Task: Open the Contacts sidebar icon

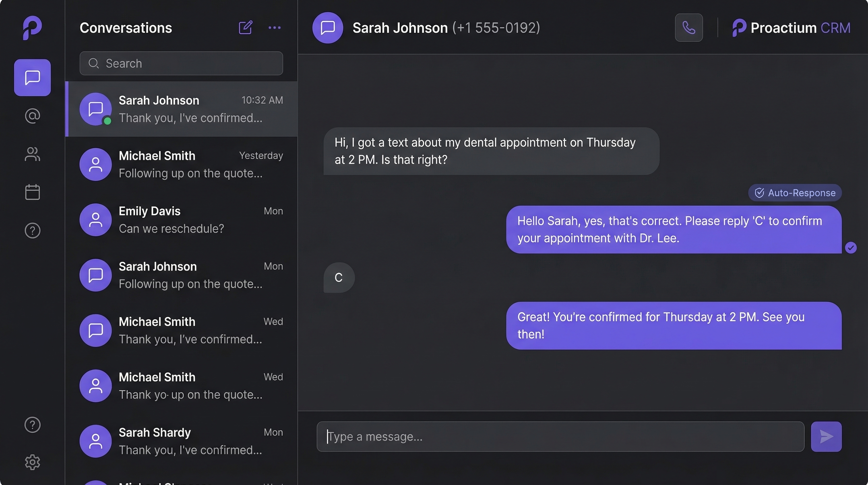Action: (32, 154)
